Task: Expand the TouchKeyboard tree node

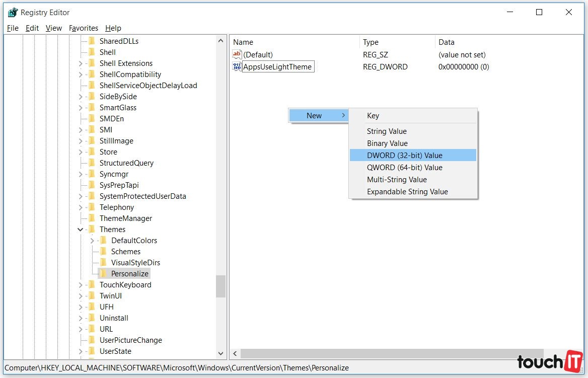Action: (x=81, y=285)
